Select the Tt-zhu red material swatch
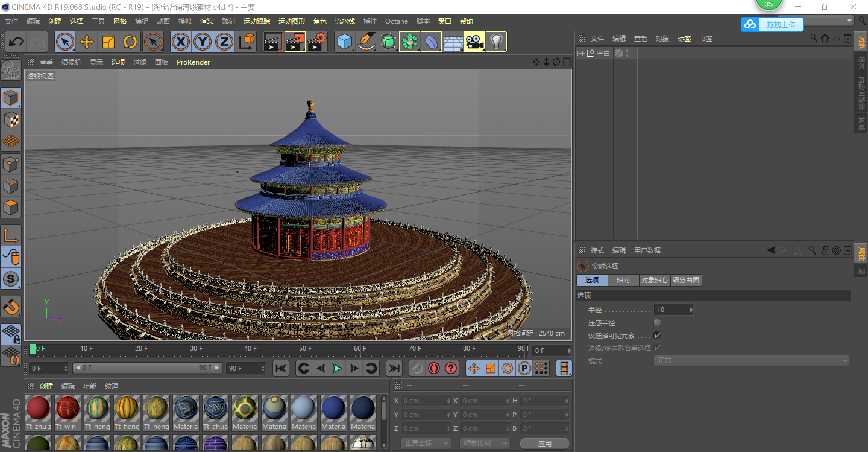This screenshot has height=452, width=868. (x=38, y=408)
